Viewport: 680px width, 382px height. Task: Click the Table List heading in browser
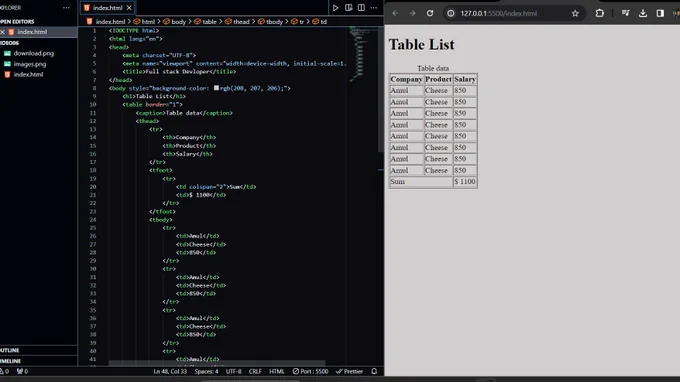coord(422,45)
